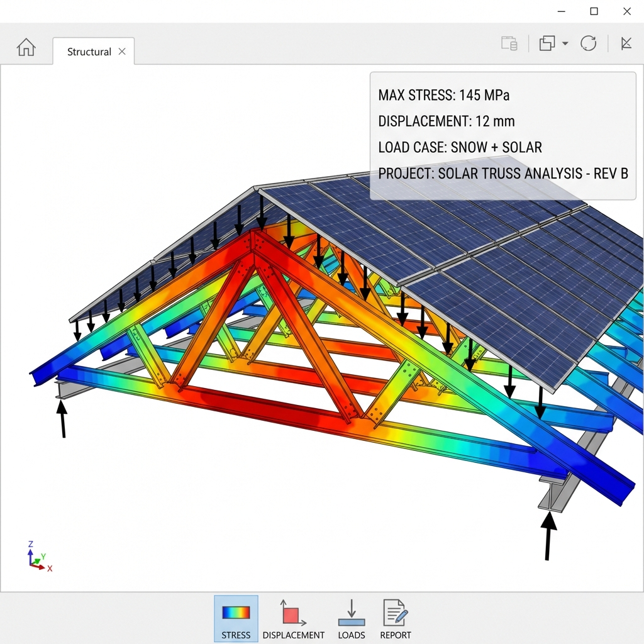Viewport: 644px width, 644px height.
Task: Click the PROJECT: SOLAR TRUSS ANALYSIS text
Action: (502, 174)
